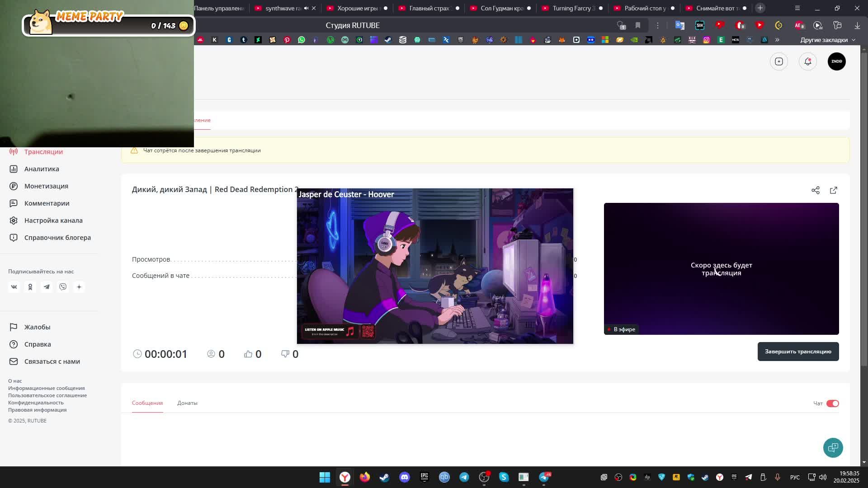The width and height of the screenshot is (868, 488).
Task: Open the translate extension icon
Action: 679,25
